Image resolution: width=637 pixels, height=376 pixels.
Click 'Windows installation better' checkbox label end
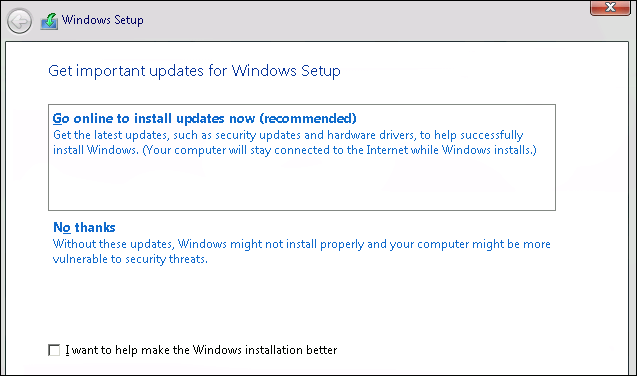coord(265,350)
